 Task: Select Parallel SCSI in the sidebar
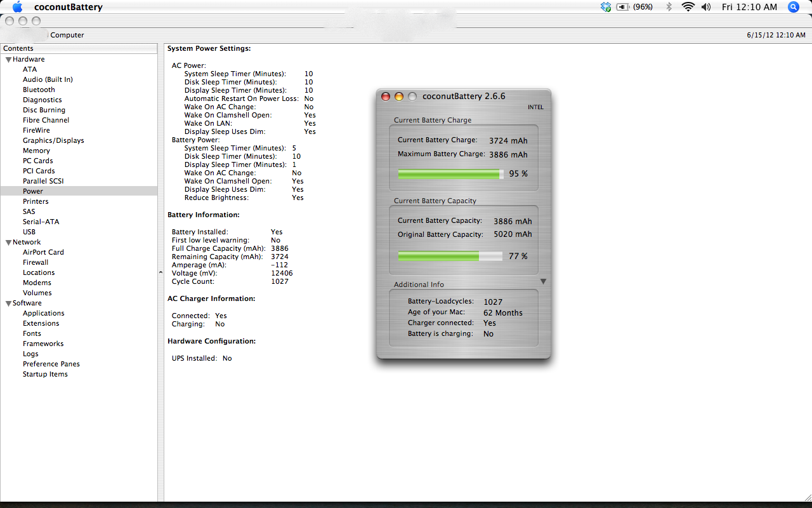click(x=43, y=181)
